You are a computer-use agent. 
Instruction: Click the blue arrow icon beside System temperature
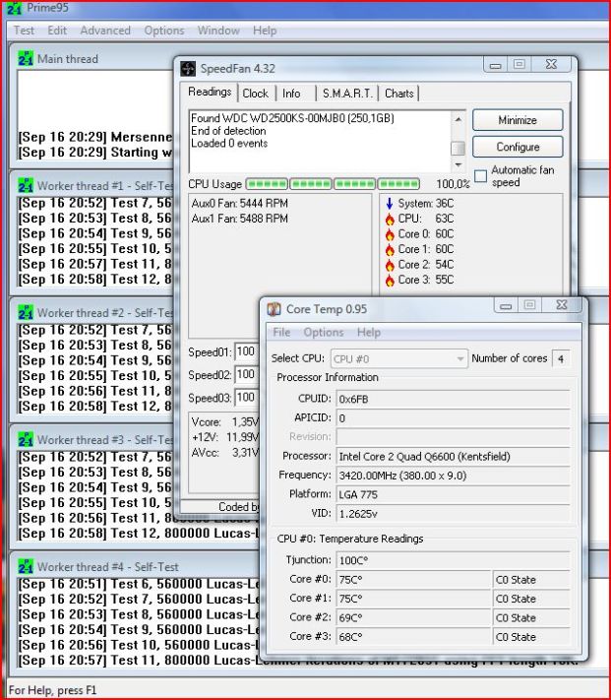(390, 204)
